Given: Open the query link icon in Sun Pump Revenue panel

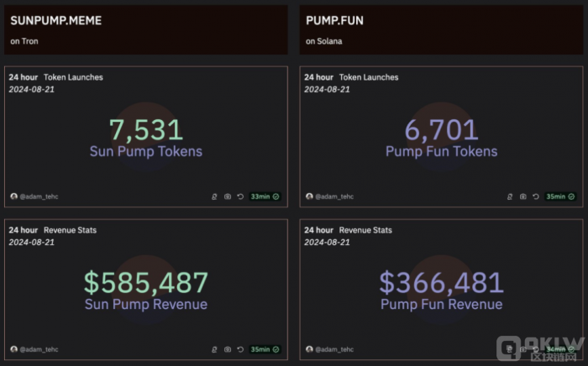Looking at the screenshot, I should 215,348.
